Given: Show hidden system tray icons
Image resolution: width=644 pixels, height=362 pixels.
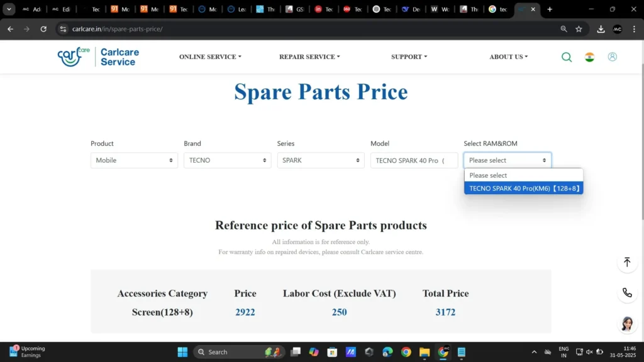Looking at the screenshot, I should 534,352.
